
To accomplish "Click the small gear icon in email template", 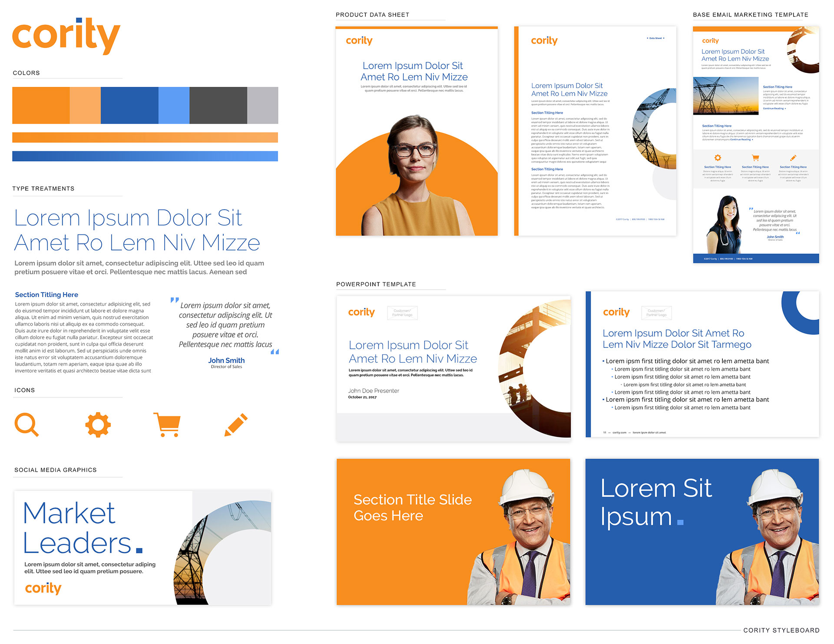I will point(718,158).
